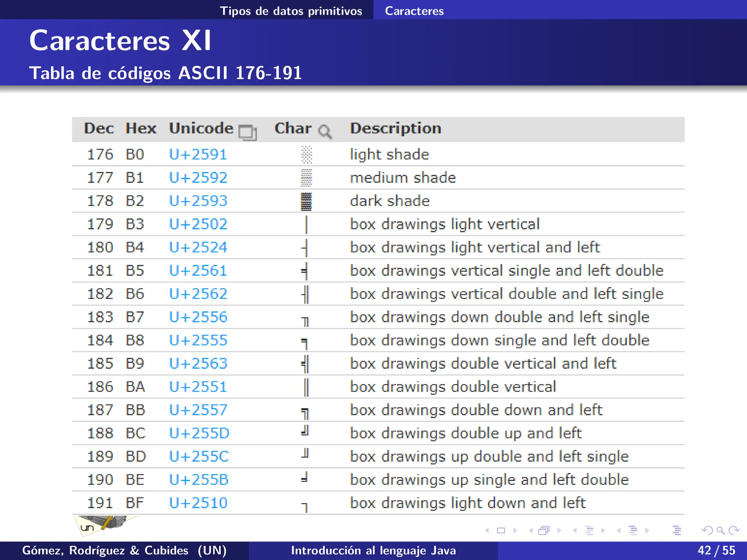Open the U+2563 Unicode link
This screenshot has height=560, width=747.
point(198,363)
